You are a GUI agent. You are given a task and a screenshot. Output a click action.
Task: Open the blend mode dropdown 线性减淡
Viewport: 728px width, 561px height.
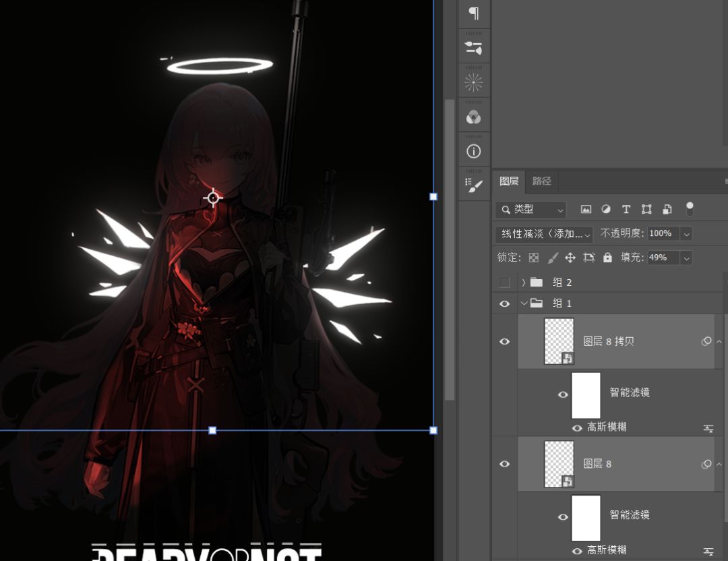coord(544,234)
